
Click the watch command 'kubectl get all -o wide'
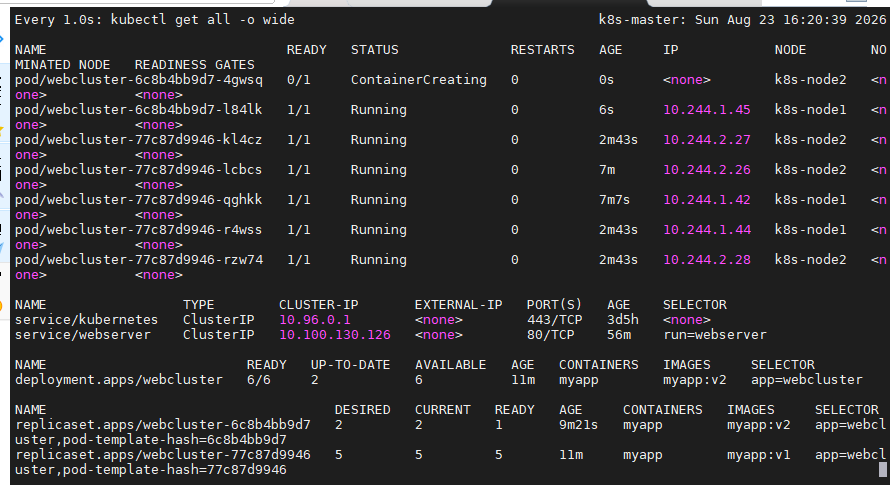tap(203, 20)
